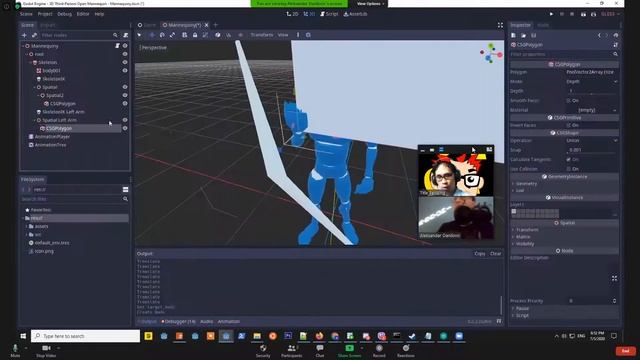The width and height of the screenshot is (640, 360).
Task: Choose the Select mode arrow tool
Action: [139, 35]
